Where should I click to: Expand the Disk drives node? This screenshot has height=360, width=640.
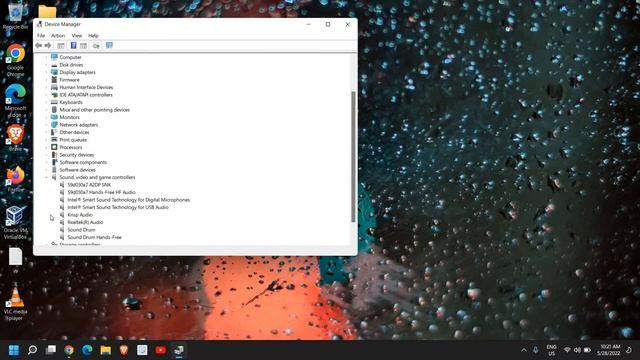coord(47,65)
